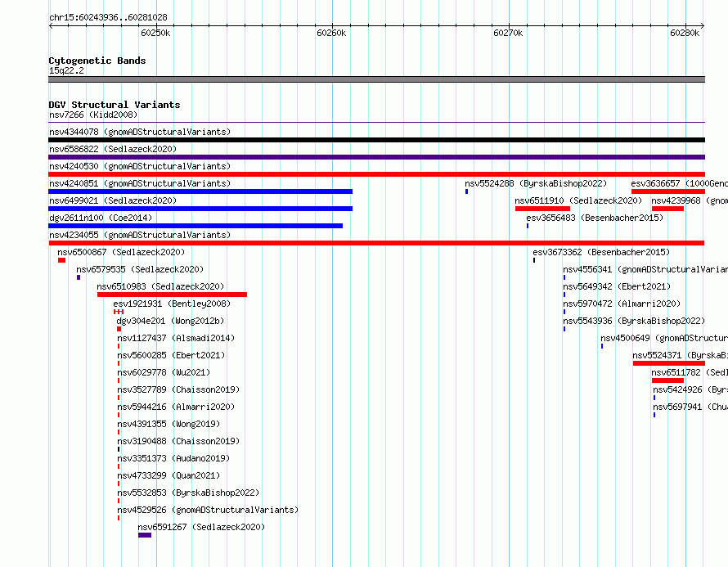Image resolution: width=728 pixels, height=567 pixels.
Task: Select esv1921931 (Bentley2008) label
Action: (172, 304)
